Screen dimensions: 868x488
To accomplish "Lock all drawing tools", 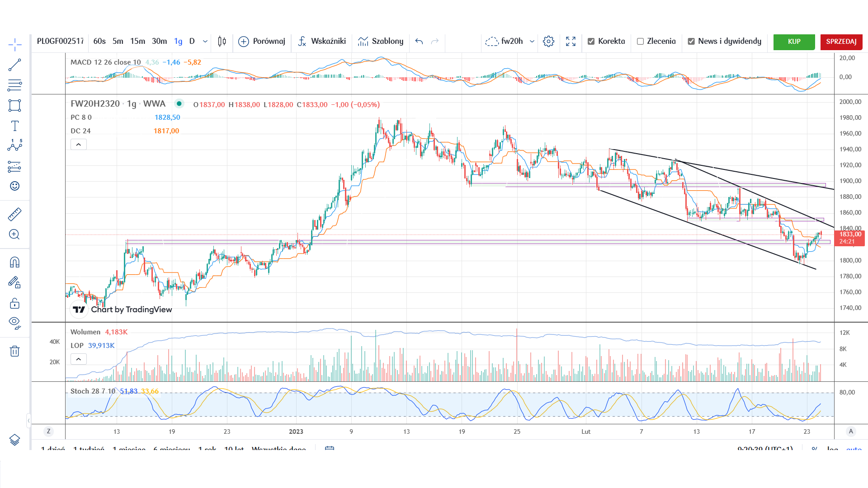I will pyautogui.click(x=14, y=303).
